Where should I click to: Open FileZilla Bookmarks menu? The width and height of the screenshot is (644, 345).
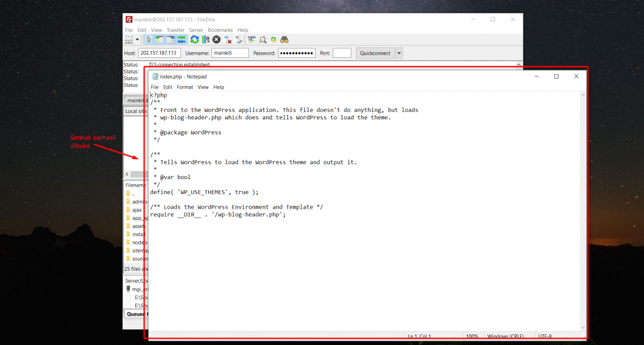coord(220,30)
